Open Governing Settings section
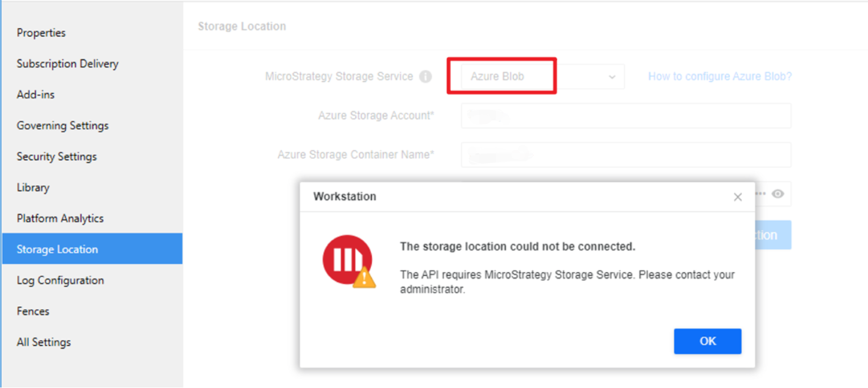The height and width of the screenshot is (388, 868). click(63, 126)
